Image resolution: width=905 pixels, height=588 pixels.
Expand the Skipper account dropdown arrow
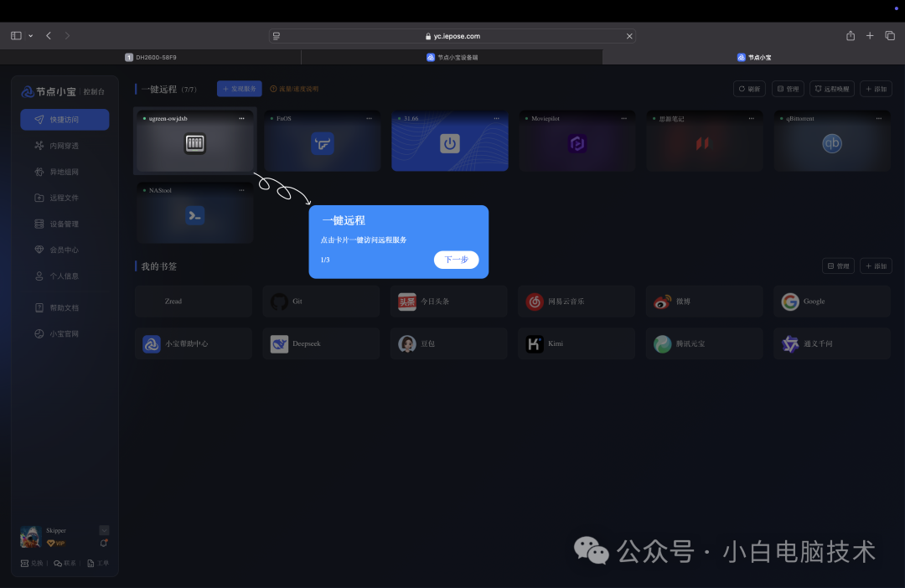[104, 529]
